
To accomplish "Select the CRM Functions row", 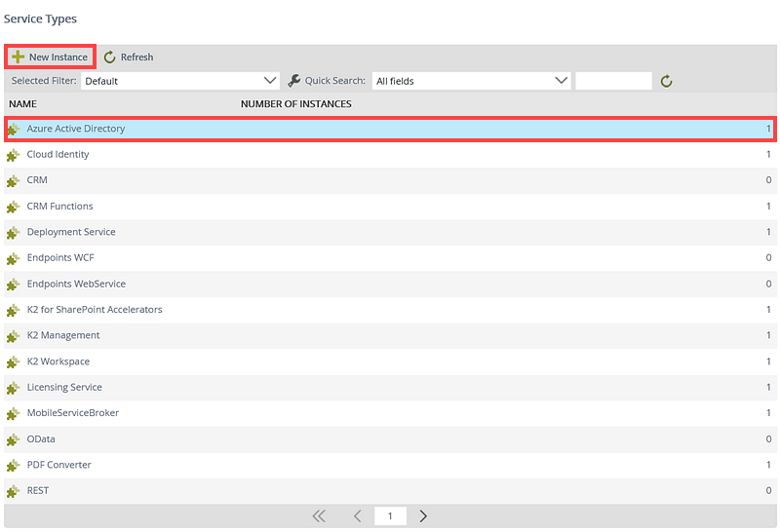I will [x=390, y=207].
